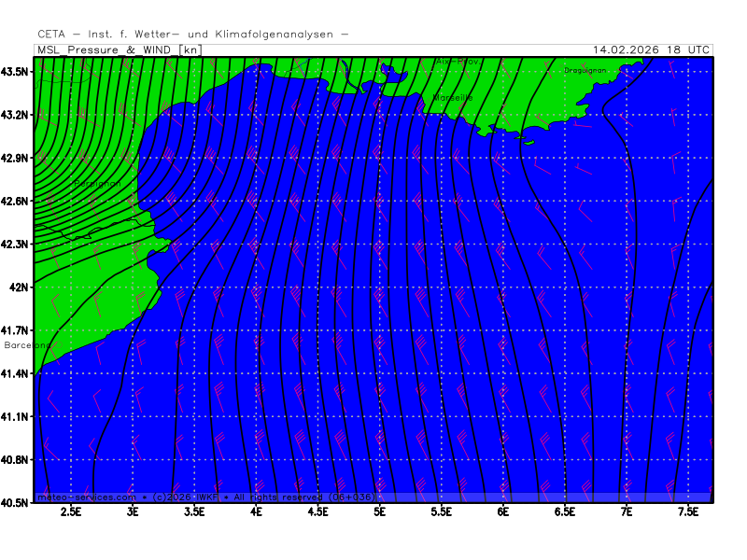Click the 42.6N latitude label
The width and height of the screenshot is (747, 560).
tap(16, 201)
